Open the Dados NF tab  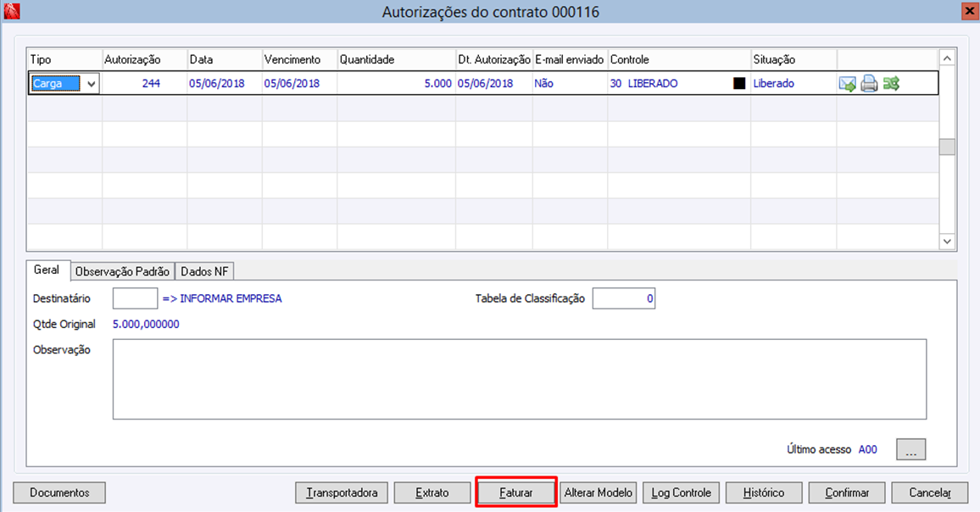[204, 271]
